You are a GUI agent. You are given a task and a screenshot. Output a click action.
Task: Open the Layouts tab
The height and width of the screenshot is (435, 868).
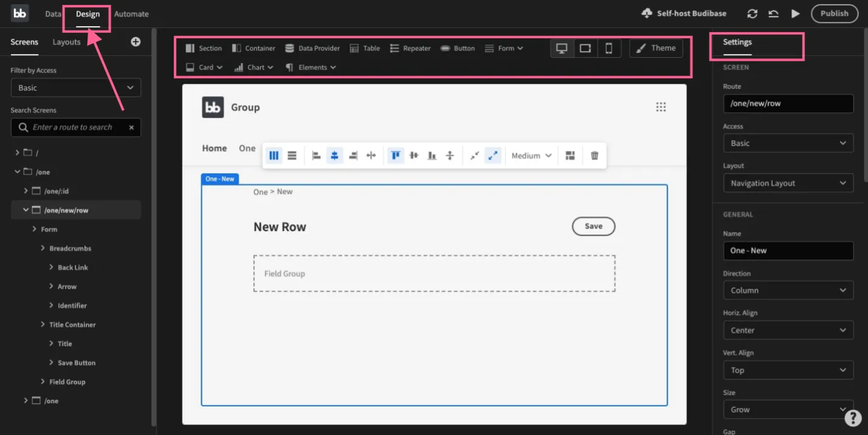coord(66,42)
